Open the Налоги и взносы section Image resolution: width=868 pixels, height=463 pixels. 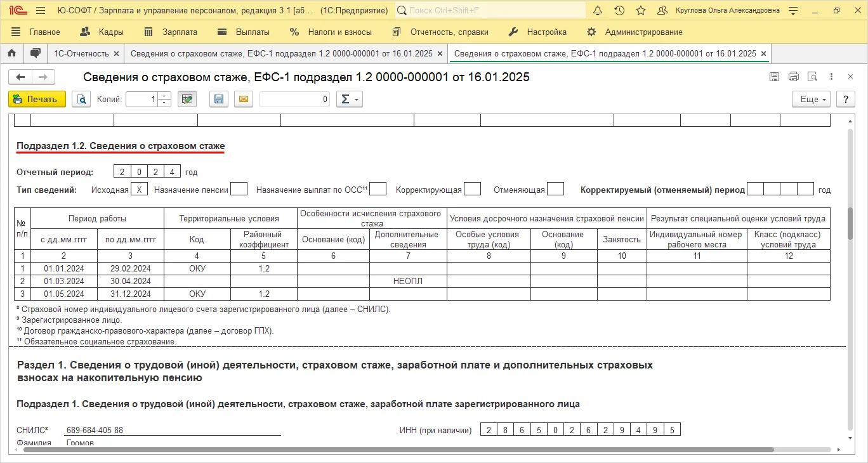coord(331,32)
